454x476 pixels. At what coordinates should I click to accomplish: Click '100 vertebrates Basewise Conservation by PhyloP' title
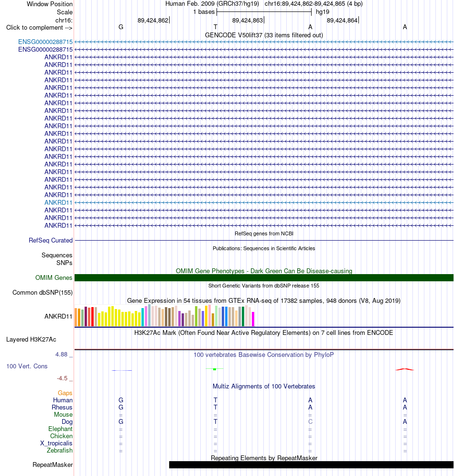point(264,354)
